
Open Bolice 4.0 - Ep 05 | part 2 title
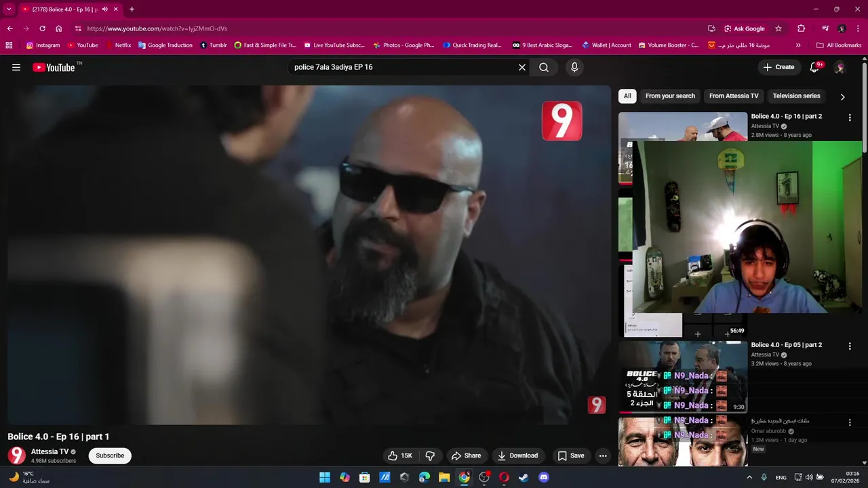coord(786,344)
